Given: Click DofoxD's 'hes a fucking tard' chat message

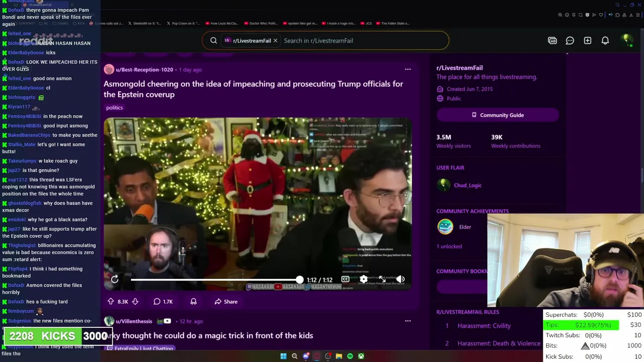Looking at the screenshot, I should (35, 302).
